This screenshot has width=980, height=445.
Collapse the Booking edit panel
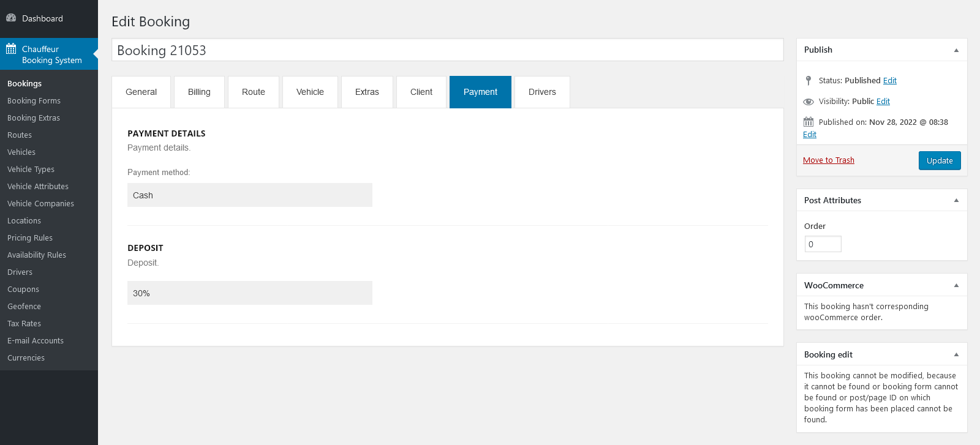tap(956, 354)
